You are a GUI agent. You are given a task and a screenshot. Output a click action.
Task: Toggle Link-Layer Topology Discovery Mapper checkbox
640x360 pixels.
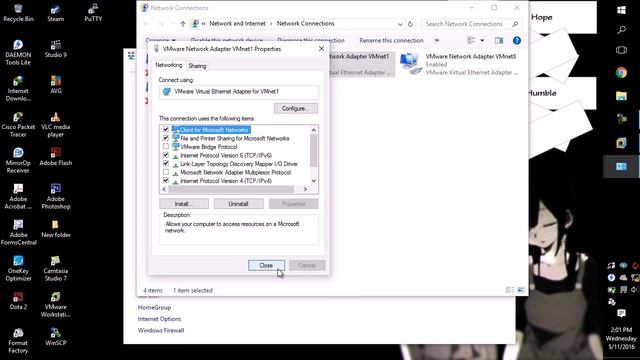166,164
